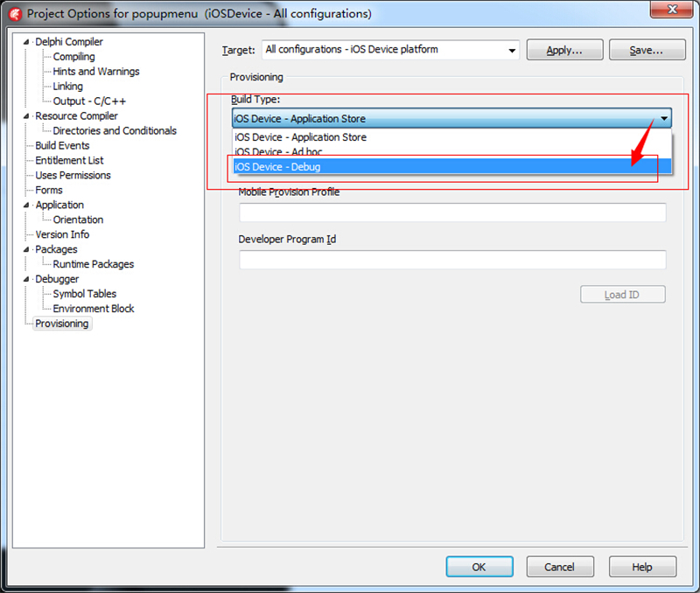Select Entitlement List in the tree

[x=69, y=160]
